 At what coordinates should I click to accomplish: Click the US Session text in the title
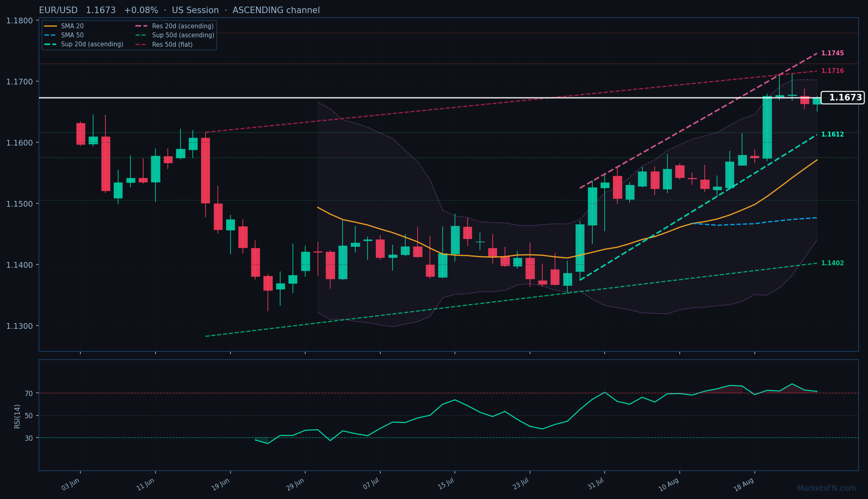[195, 10]
